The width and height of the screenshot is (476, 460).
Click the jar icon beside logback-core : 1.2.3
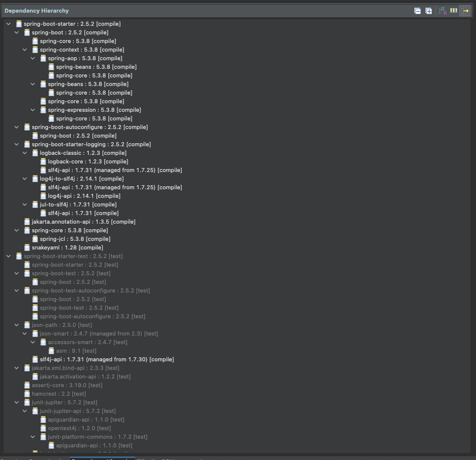pos(44,161)
